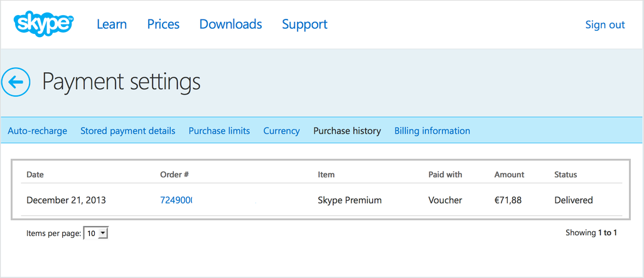Open the Support section
Viewport: 644px width, 278px height.
pyautogui.click(x=305, y=24)
